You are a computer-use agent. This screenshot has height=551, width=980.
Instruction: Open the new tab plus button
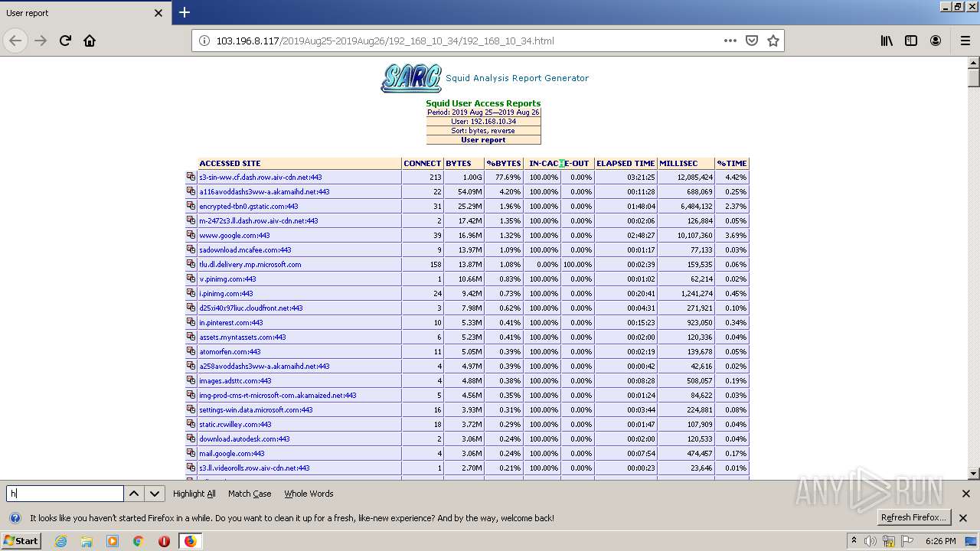click(185, 12)
